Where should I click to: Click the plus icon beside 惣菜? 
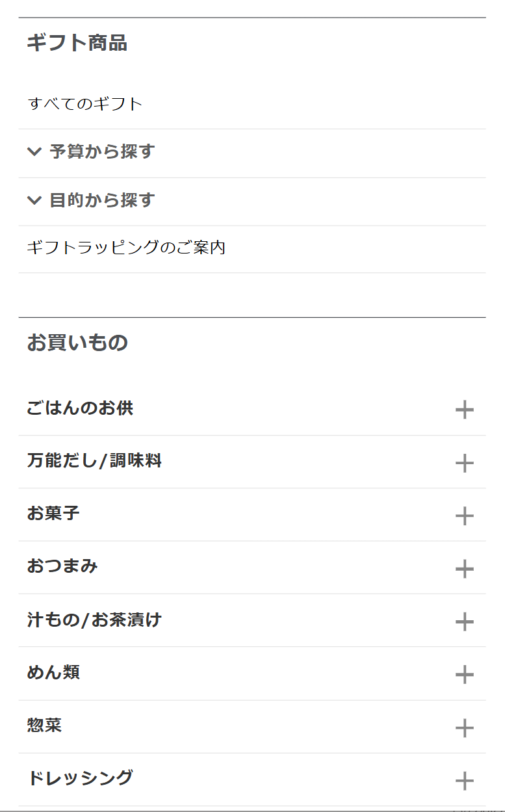[x=464, y=727]
